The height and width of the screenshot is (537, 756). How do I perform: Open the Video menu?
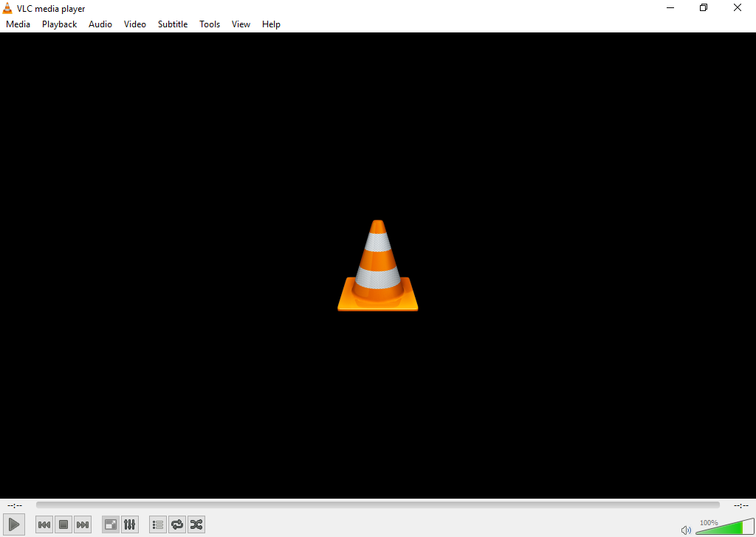pos(135,24)
